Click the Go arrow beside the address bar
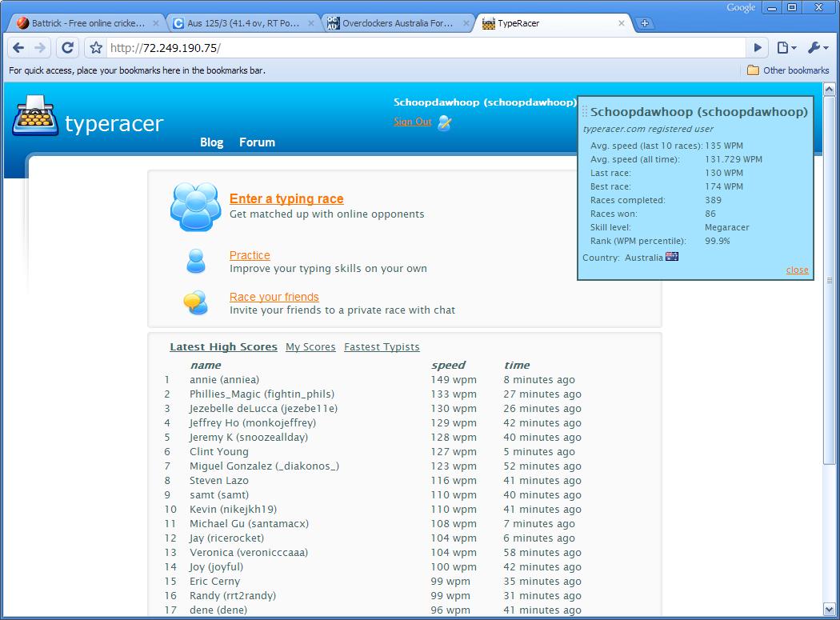Viewport: 840px width, 620px height. pos(758,48)
